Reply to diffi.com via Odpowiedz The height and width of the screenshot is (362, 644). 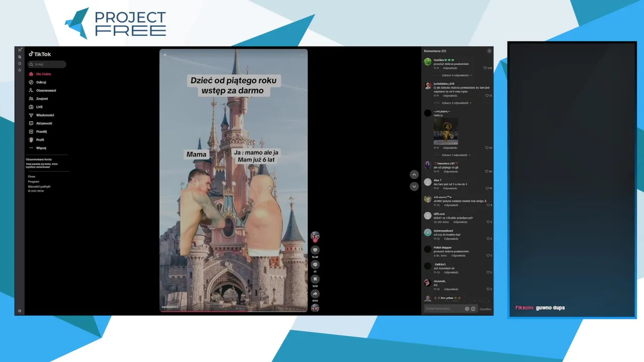pos(460,222)
